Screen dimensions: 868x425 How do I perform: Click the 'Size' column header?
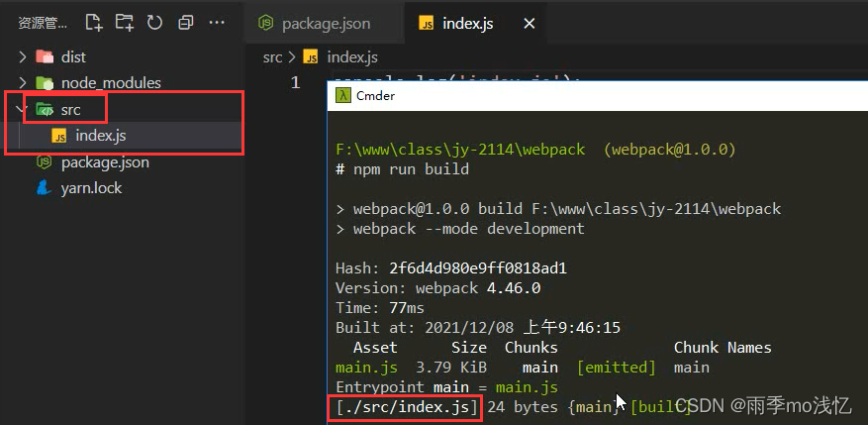pyautogui.click(x=469, y=348)
